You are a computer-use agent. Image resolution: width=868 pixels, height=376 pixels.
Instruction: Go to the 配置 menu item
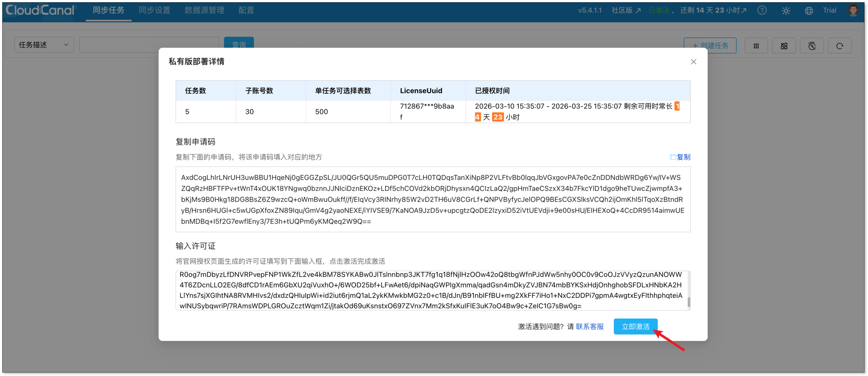pyautogui.click(x=246, y=10)
